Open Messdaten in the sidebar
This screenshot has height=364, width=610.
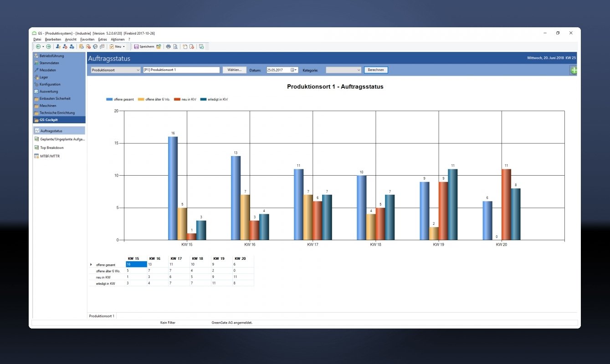59,70
